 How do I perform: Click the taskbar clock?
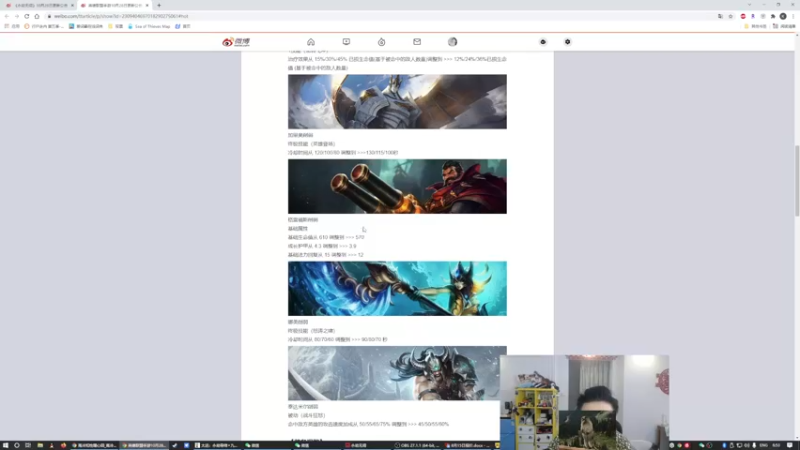776,445
